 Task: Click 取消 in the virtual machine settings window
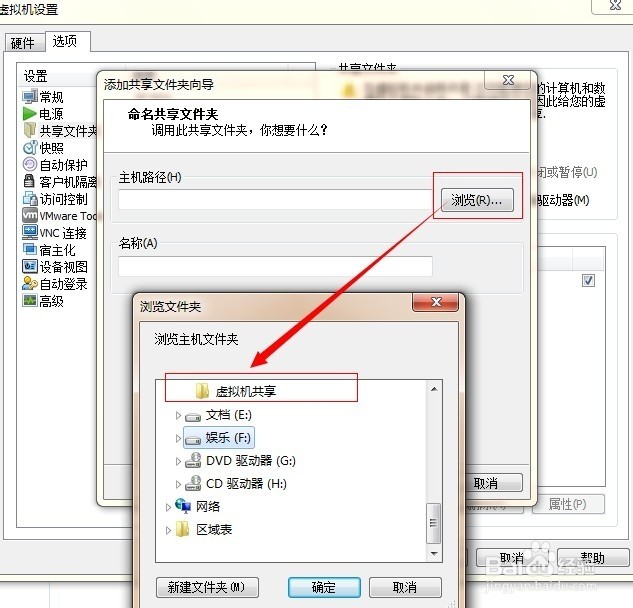pyautogui.click(x=512, y=558)
